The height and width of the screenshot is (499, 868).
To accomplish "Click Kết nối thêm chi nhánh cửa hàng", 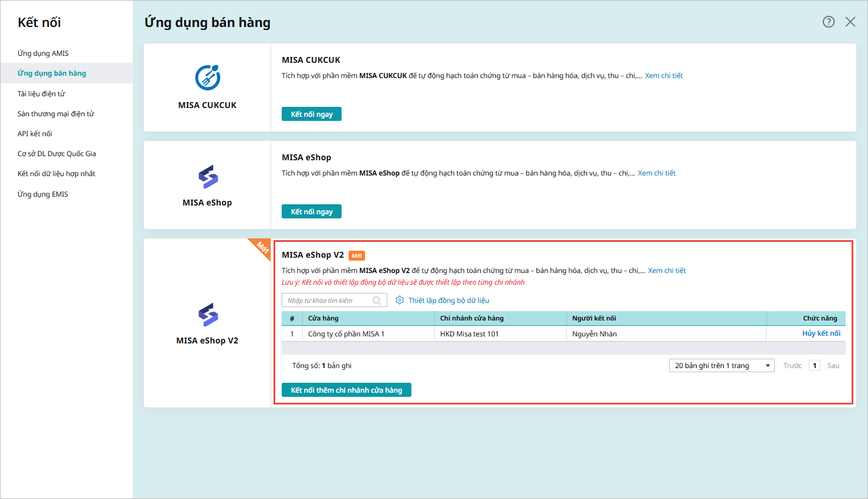I will pos(346,390).
